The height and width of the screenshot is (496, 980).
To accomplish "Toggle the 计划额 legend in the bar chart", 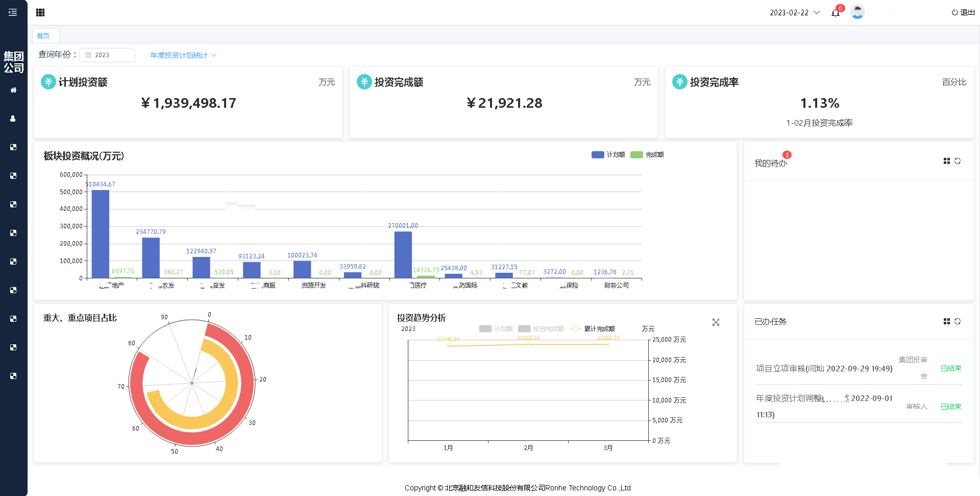I will (616, 155).
